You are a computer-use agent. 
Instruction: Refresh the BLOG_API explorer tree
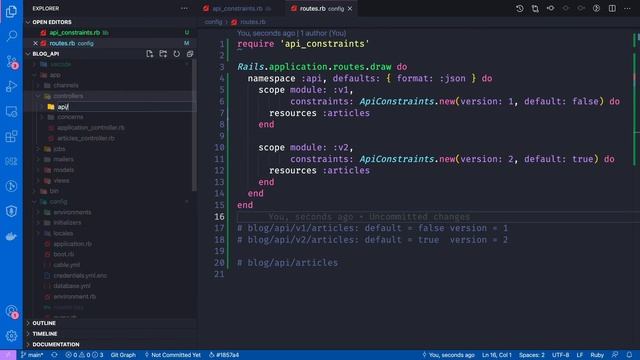(176, 54)
